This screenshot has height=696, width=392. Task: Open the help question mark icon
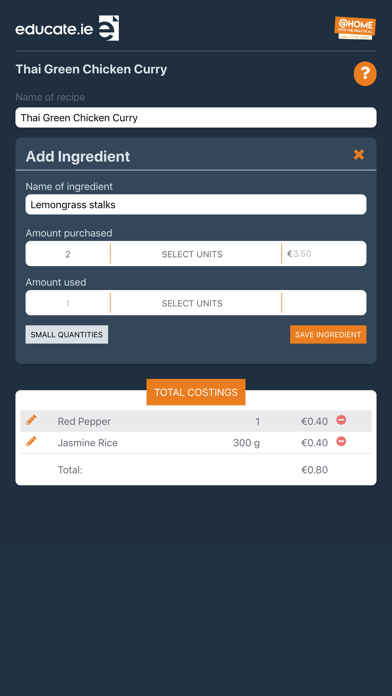[365, 74]
